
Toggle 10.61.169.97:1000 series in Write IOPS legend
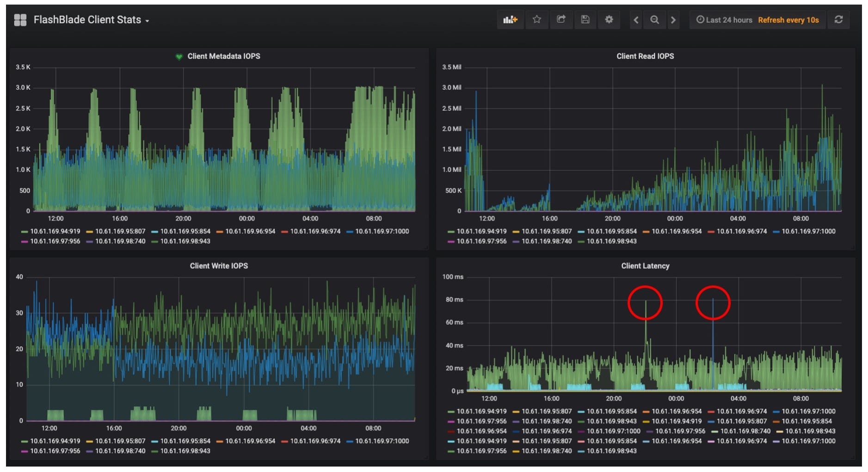(377, 441)
